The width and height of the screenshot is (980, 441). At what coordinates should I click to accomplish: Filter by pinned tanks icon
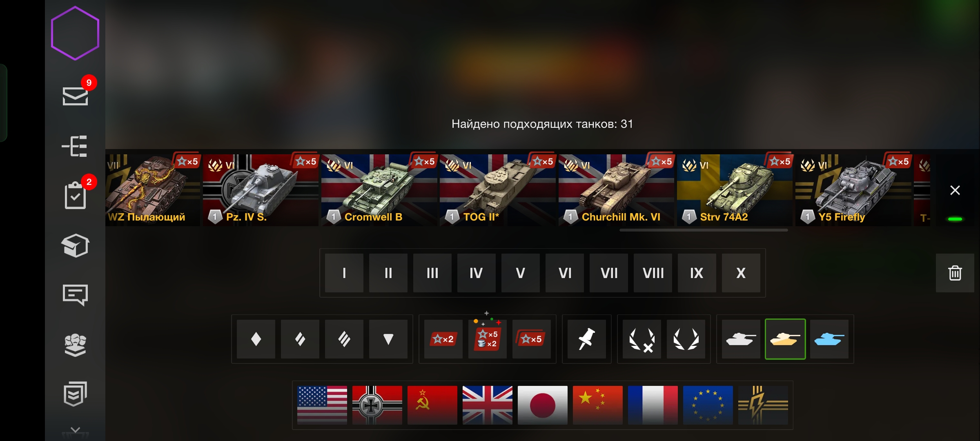pos(586,339)
